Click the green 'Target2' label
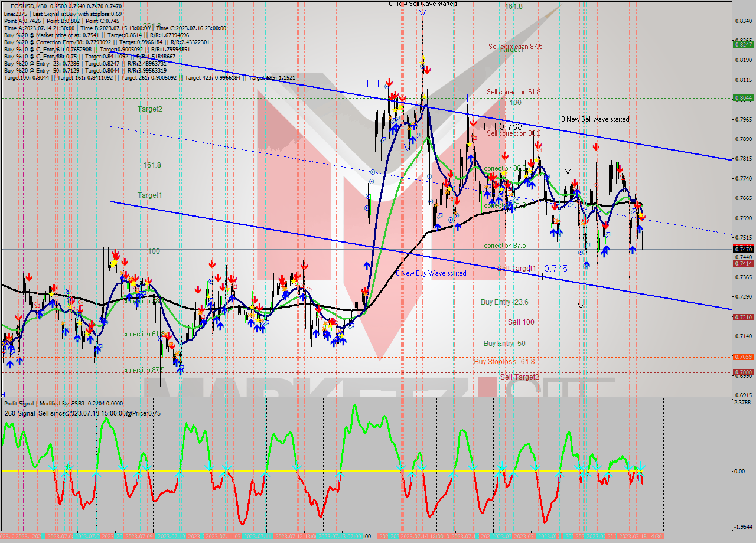 [x=150, y=109]
